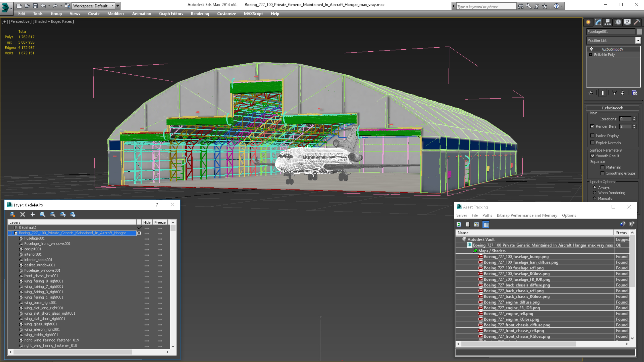
Task: Uncheck the Smooth Result checkbox
Action: tap(593, 156)
